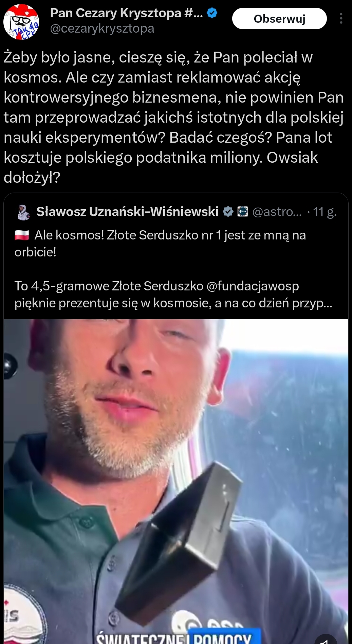Open the @astro... handle in the quoted tweet
This screenshot has width=352, height=644.
pos(277,212)
